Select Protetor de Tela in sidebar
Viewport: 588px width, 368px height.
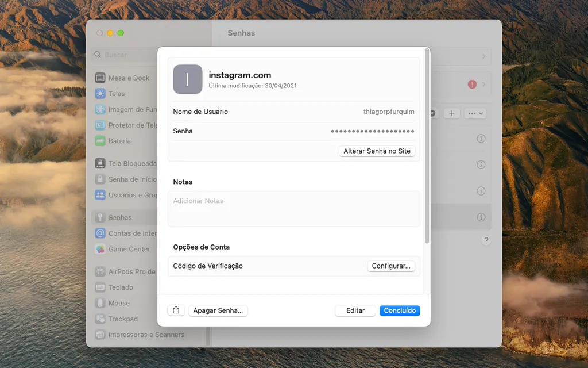(126, 125)
